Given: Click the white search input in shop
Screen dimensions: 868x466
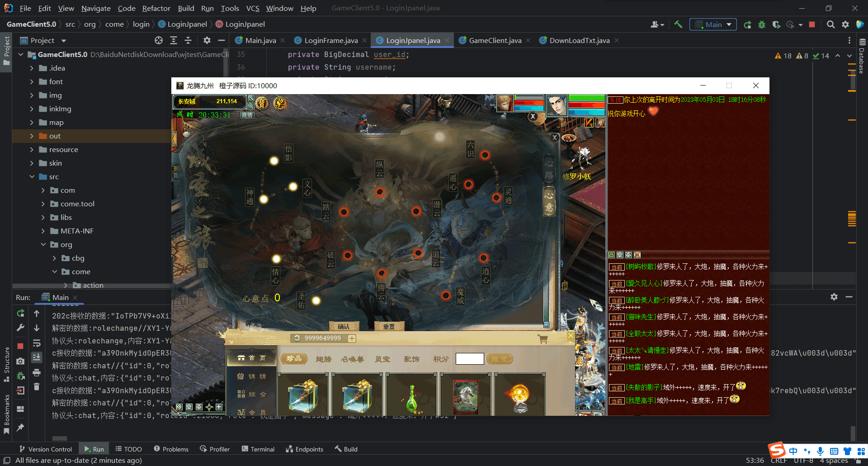Looking at the screenshot, I should point(469,359).
